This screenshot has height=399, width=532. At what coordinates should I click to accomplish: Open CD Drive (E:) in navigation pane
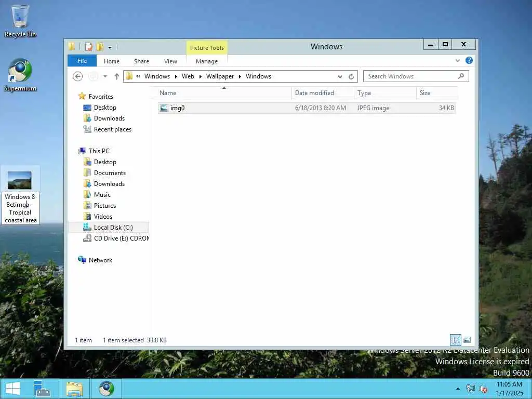point(116,238)
